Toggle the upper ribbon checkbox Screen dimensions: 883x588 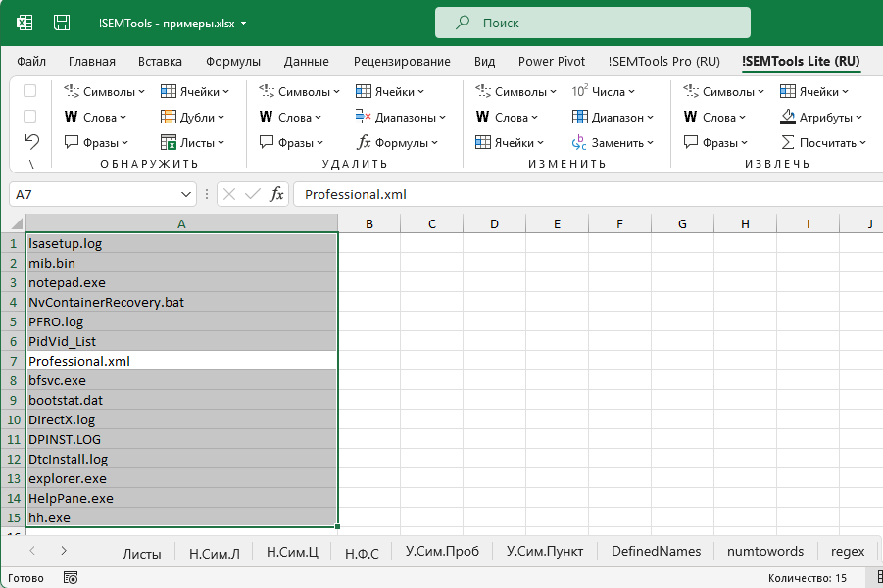click(29, 91)
